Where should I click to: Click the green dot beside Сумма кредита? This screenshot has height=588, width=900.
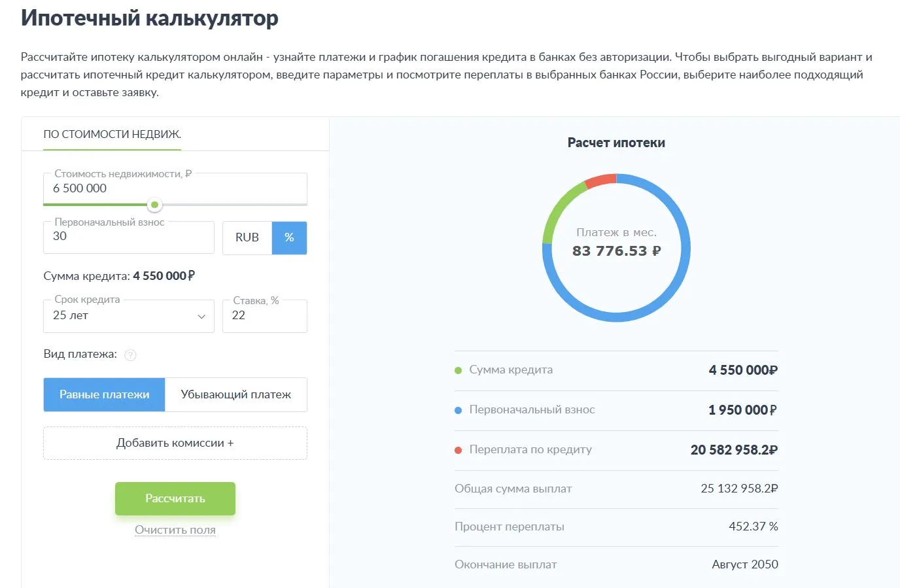[458, 370]
